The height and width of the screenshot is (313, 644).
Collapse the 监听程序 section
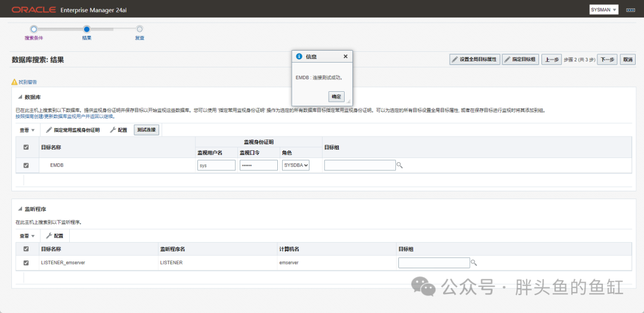point(20,209)
